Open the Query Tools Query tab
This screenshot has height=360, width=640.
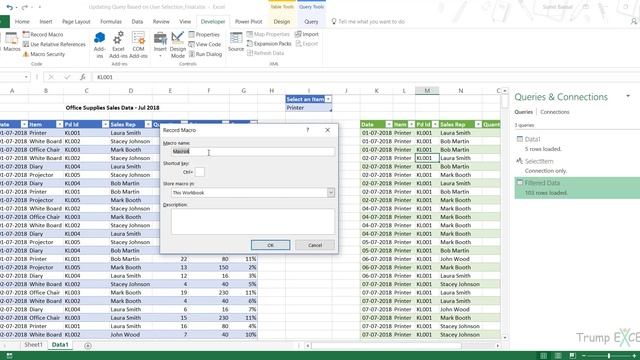(x=311, y=22)
